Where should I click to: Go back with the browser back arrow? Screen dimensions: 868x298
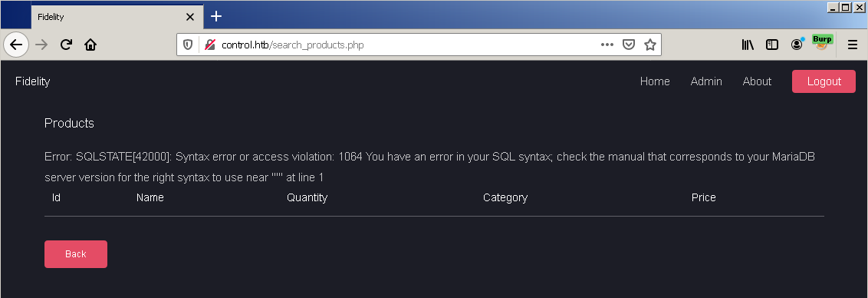click(x=16, y=45)
